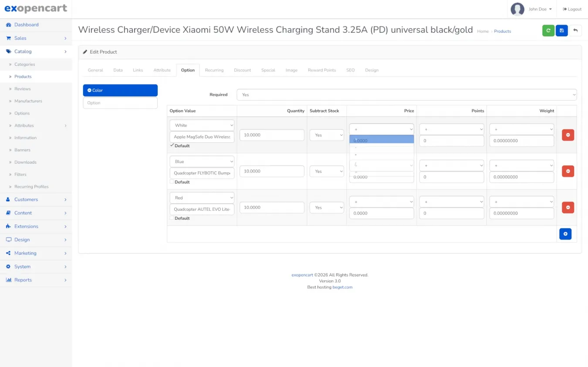This screenshot has height=367, width=588.
Task: Remove the Red option value row
Action: 568,208
